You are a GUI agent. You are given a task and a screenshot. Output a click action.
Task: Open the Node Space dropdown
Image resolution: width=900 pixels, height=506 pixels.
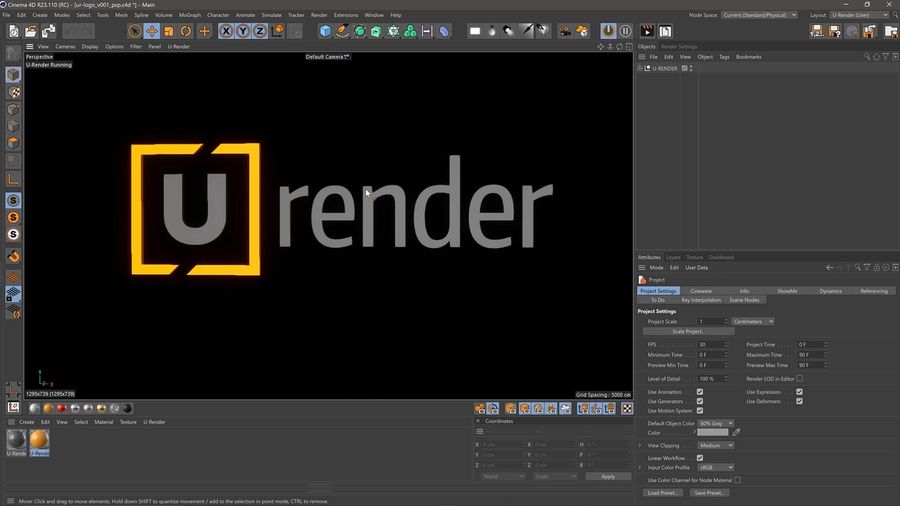759,15
